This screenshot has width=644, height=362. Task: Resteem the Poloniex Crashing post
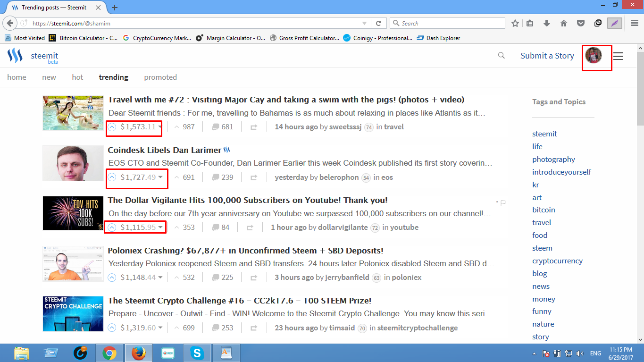[x=254, y=278]
